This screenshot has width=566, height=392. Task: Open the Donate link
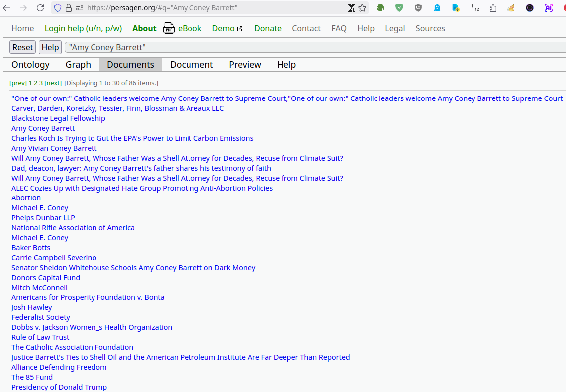pyautogui.click(x=268, y=28)
